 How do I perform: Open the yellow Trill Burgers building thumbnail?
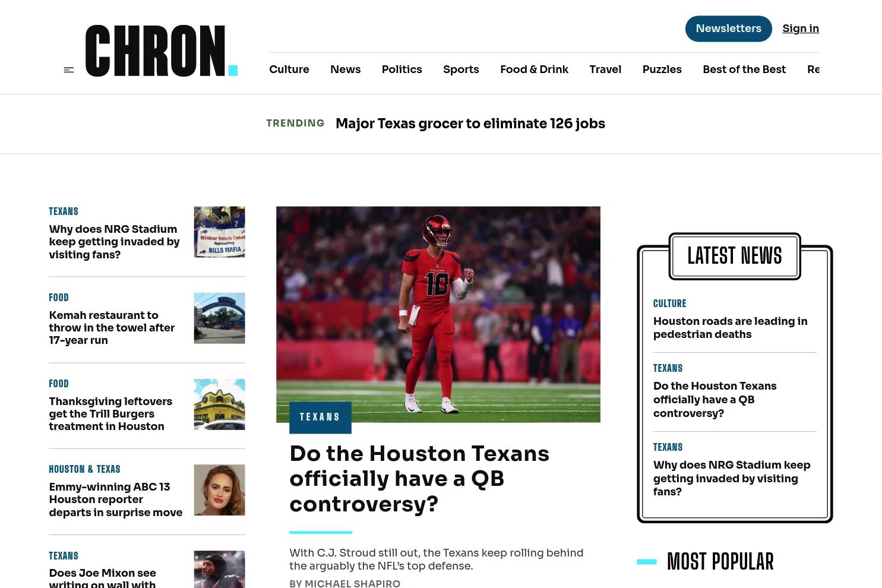(x=219, y=404)
